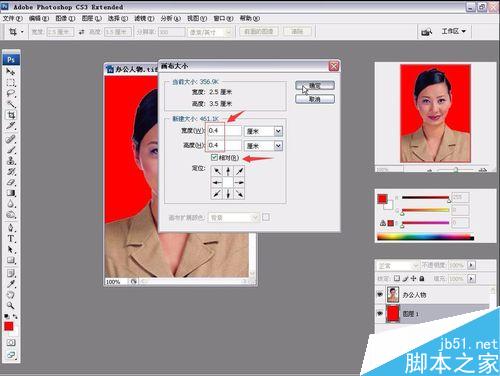
Task: Select the Dodge tool
Action: coord(11,215)
